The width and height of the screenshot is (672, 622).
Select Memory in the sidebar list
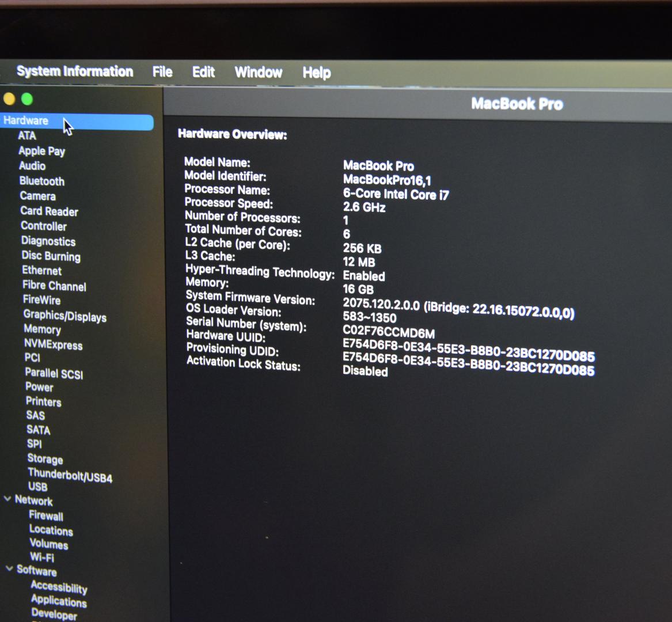tap(43, 329)
